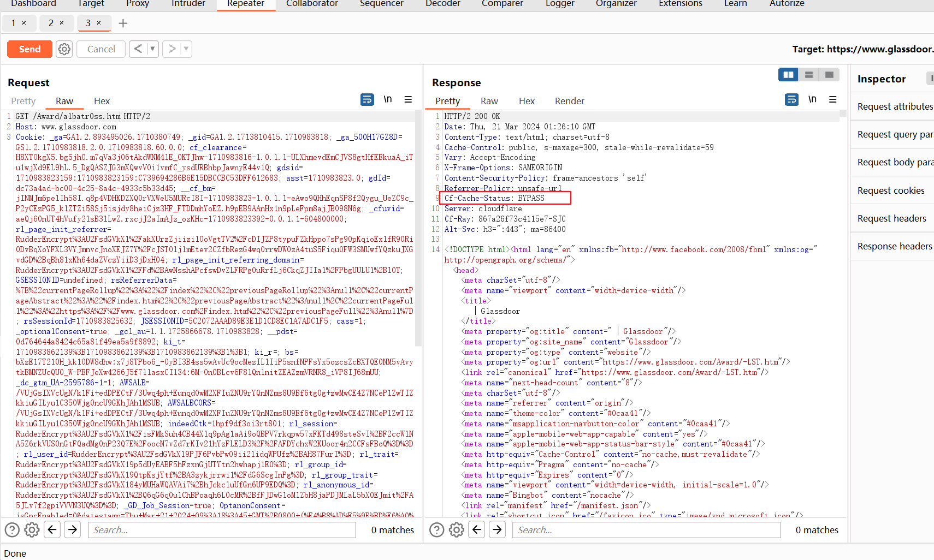Viewport: 934px width, 560px height.
Task: Expand Request attributes in Inspector
Action: (892, 106)
